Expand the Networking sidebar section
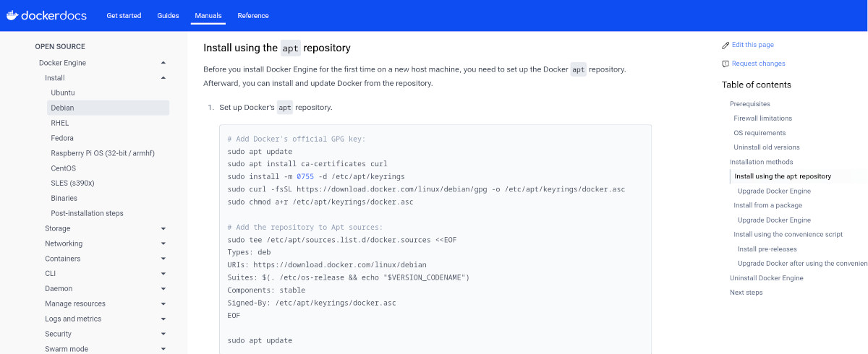Viewport: 868px width, 354px height. coord(163,243)
